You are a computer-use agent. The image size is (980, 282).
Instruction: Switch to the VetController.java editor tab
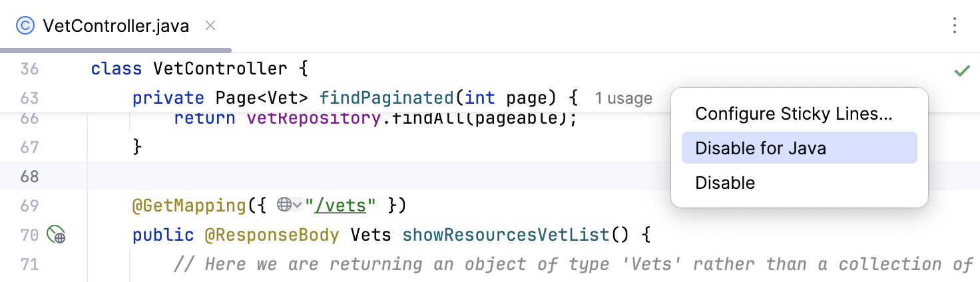(115, 26)
